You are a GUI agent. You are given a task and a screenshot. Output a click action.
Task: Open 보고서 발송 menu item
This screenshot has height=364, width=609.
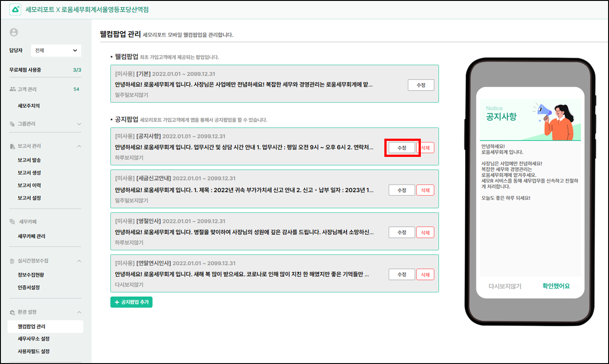29,160
